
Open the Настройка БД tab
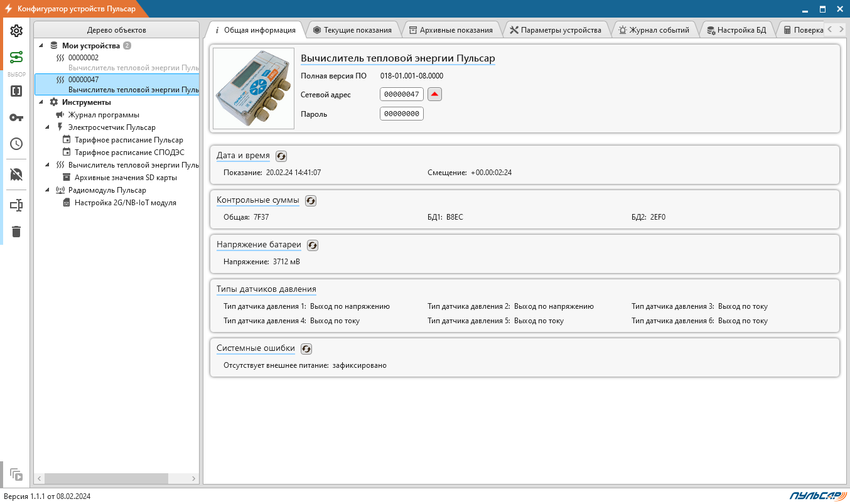(x=736, y=29)
